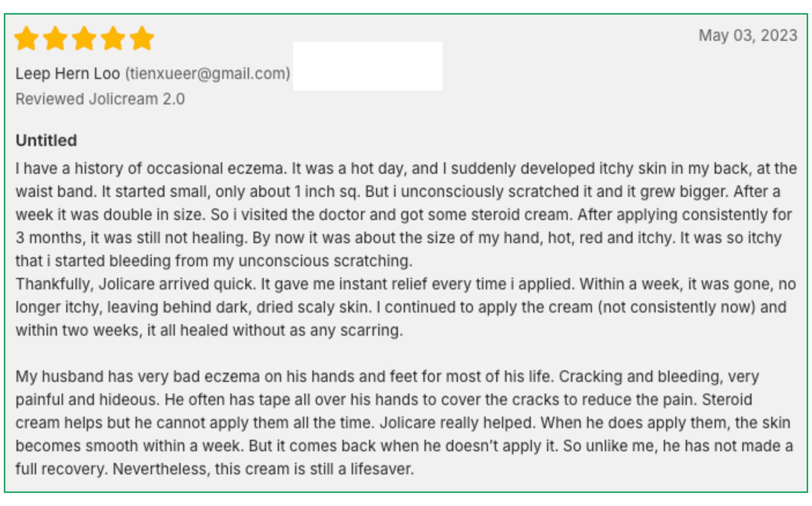
Task: Click the blank white box beside the email
Action: tap(368, 66)
